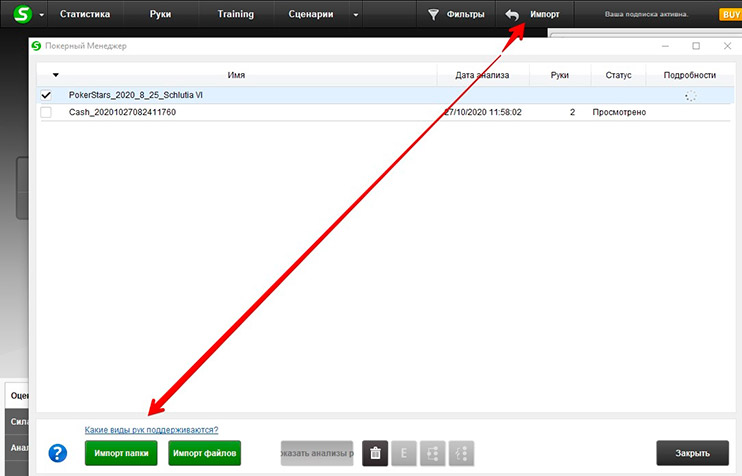Expand dropdown arrow next to S logo

click(x=41, y=15)
